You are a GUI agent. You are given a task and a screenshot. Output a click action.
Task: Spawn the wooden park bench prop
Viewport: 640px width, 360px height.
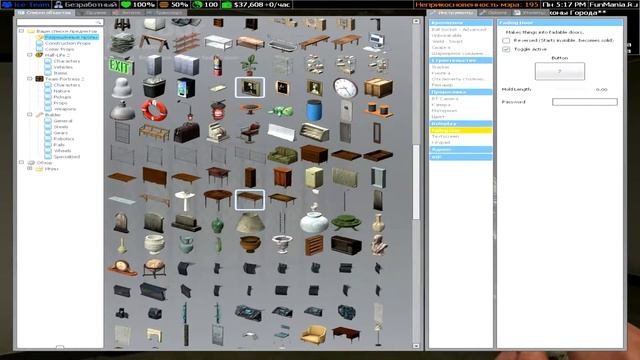tap(154, 132)
